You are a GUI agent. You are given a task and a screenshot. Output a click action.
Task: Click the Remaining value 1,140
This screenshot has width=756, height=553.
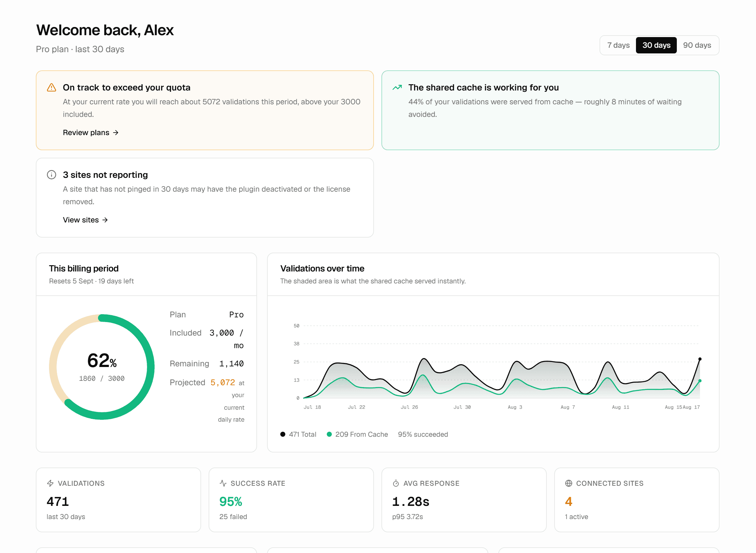[231, 364]
